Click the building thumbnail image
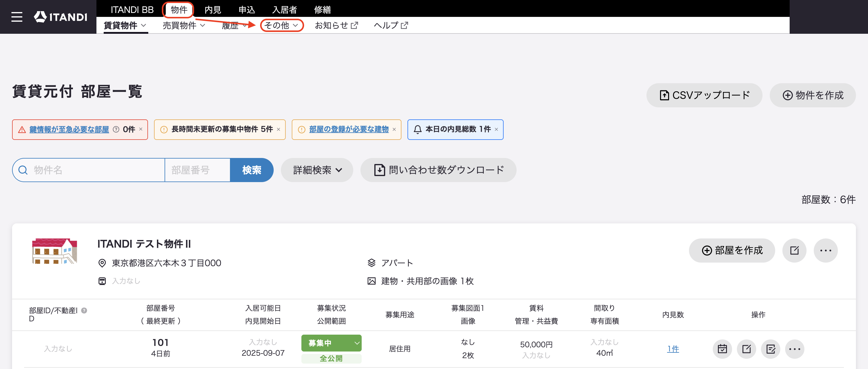This screenshot has height=369, width=868. click(55, 251)
